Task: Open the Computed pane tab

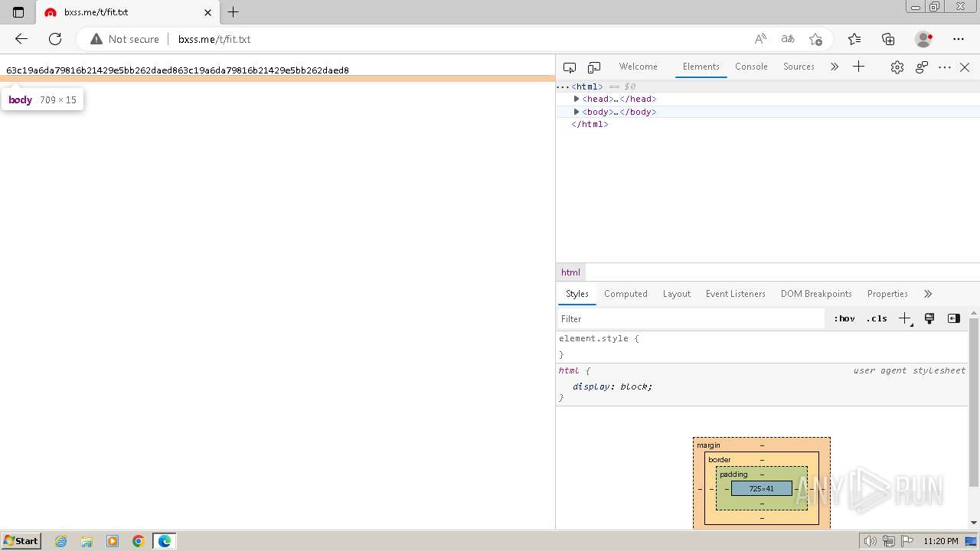Action: click(626, 294)
